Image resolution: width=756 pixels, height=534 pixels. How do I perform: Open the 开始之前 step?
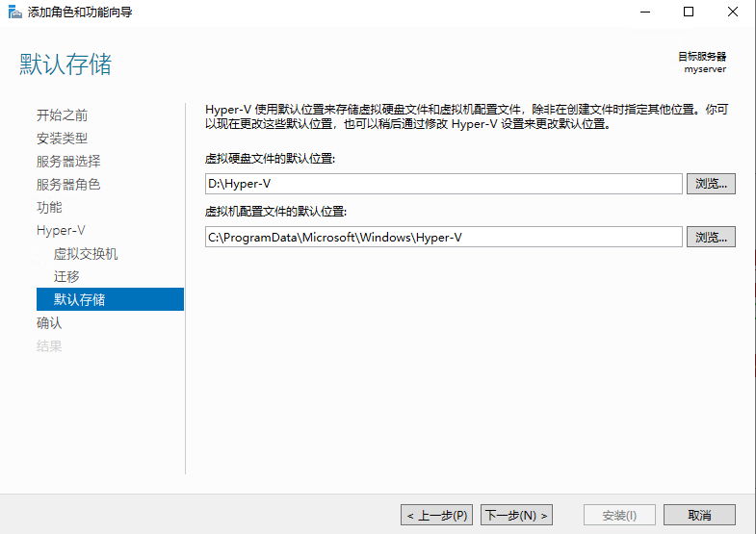pyautogui.click(x=63, y=115)
